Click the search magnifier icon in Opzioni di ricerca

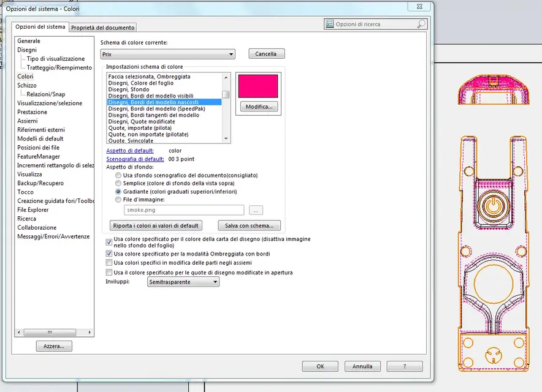[421, 24]
